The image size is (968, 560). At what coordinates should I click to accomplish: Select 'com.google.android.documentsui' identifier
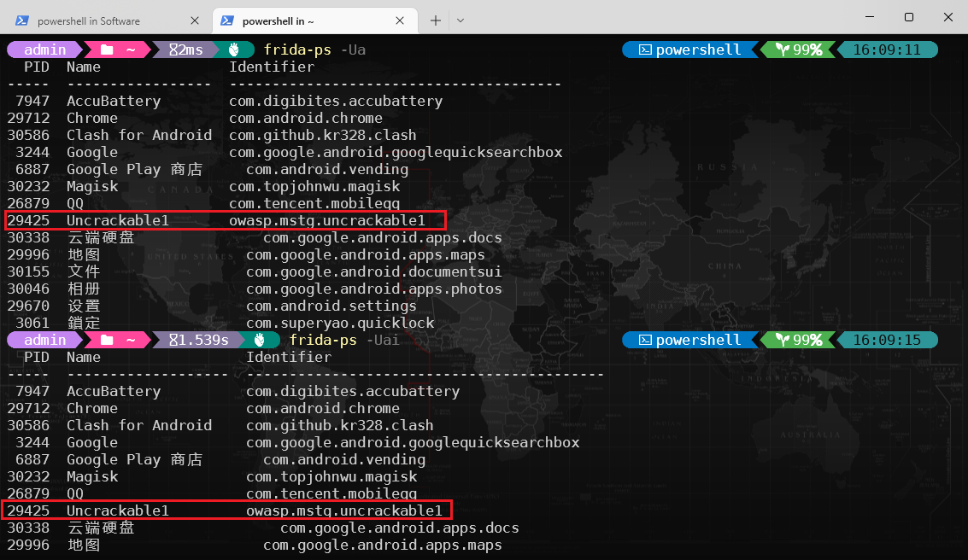(374, 272)
